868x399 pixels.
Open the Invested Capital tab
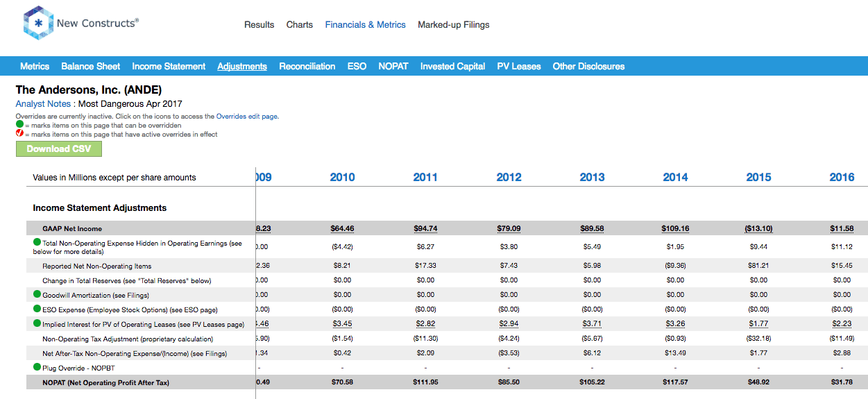click(453, 66)
